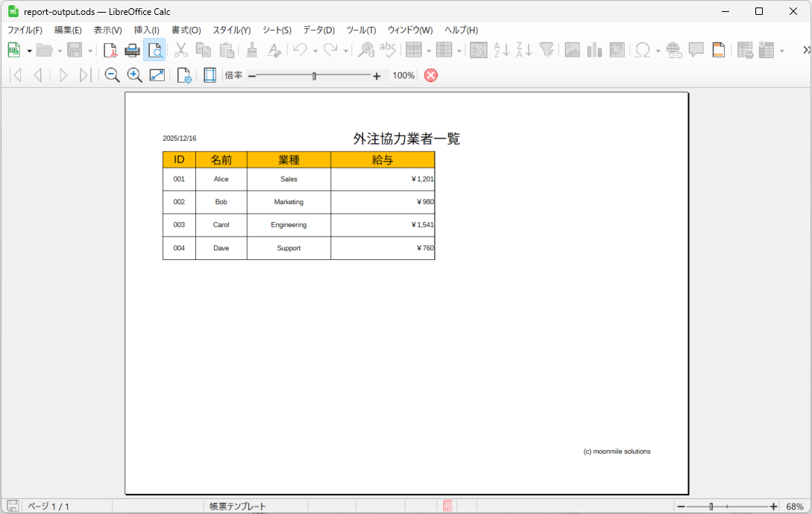Open the ファイル(F) menu

click(x=25, y=31)
